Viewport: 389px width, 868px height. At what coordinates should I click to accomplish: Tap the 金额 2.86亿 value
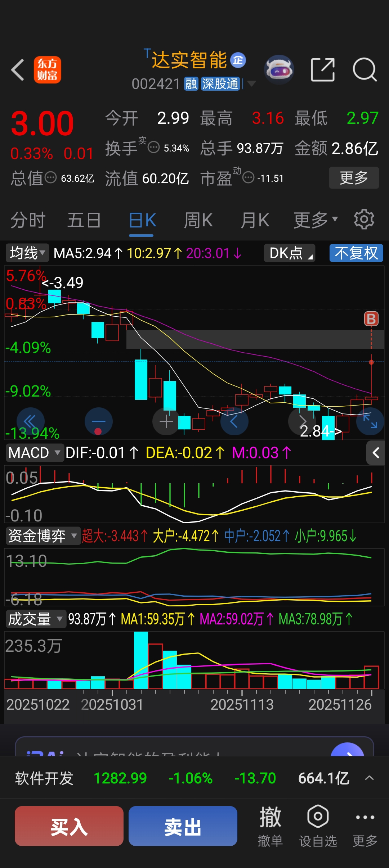pyautogui.click(x=355, y=148)
